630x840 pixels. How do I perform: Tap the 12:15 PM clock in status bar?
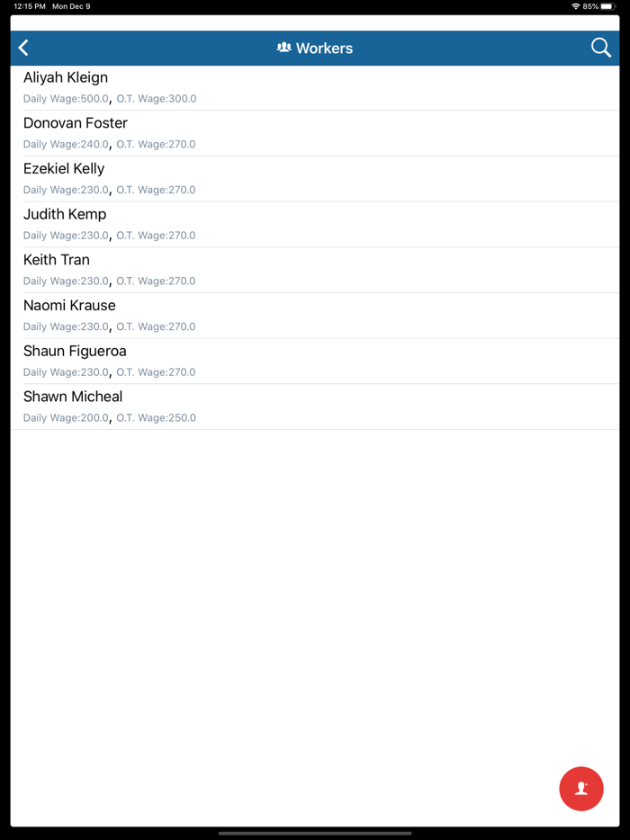(30, 6)
